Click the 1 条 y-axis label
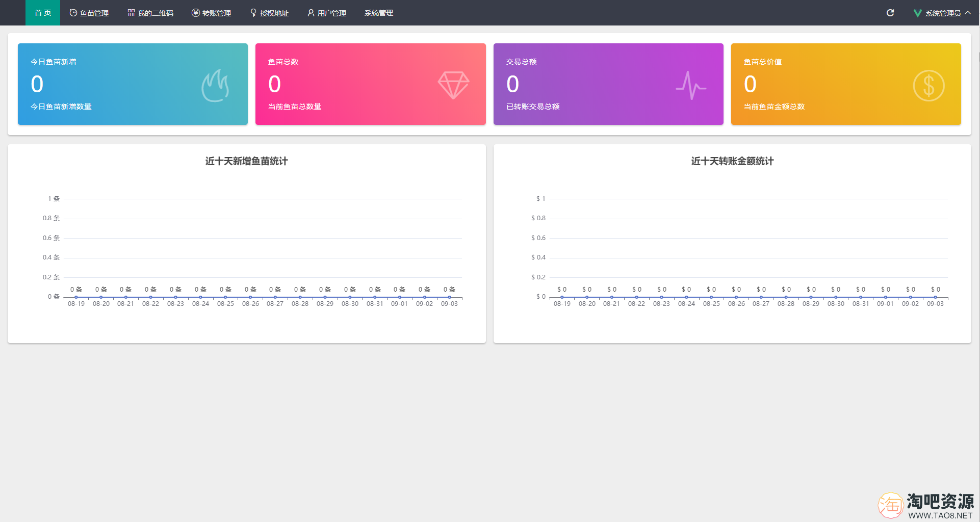The height and width of the screenshot is (522, 980). coord(54,199)
